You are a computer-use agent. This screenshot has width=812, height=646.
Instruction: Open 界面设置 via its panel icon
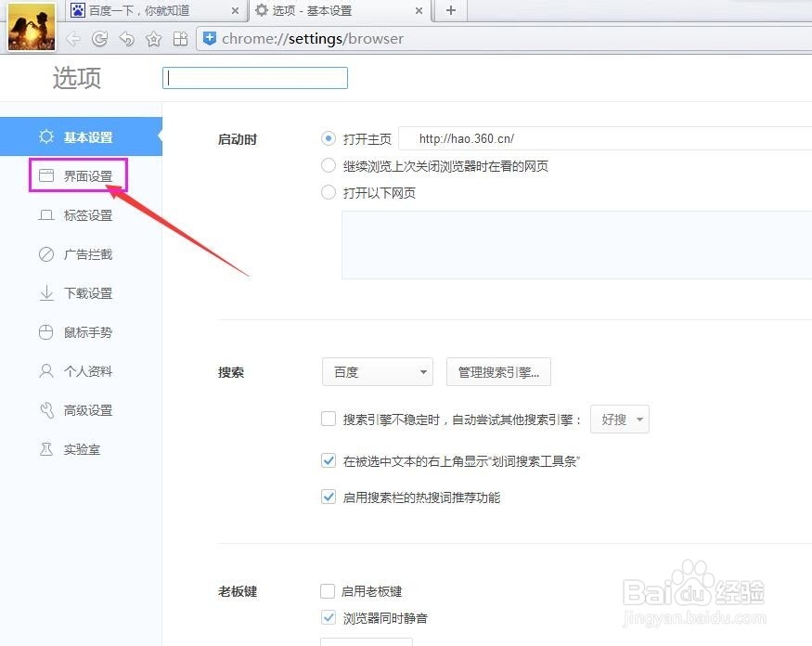(45, 175)
